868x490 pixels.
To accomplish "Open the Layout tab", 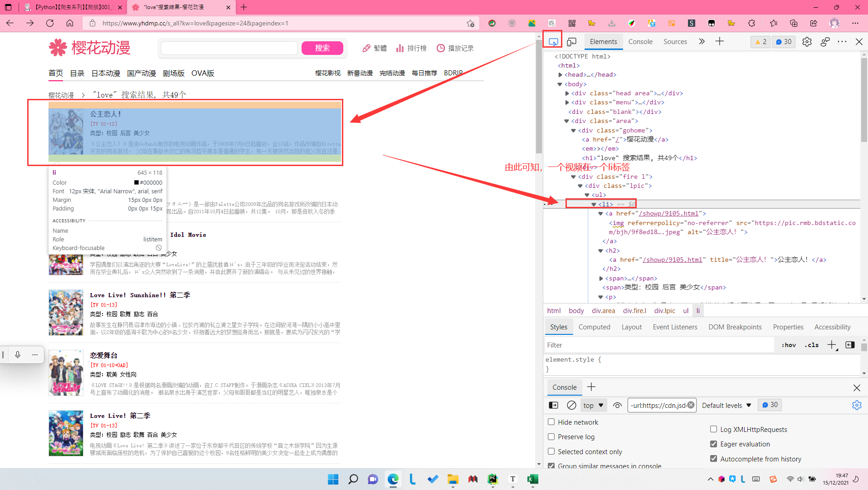I will coord(631,327).
